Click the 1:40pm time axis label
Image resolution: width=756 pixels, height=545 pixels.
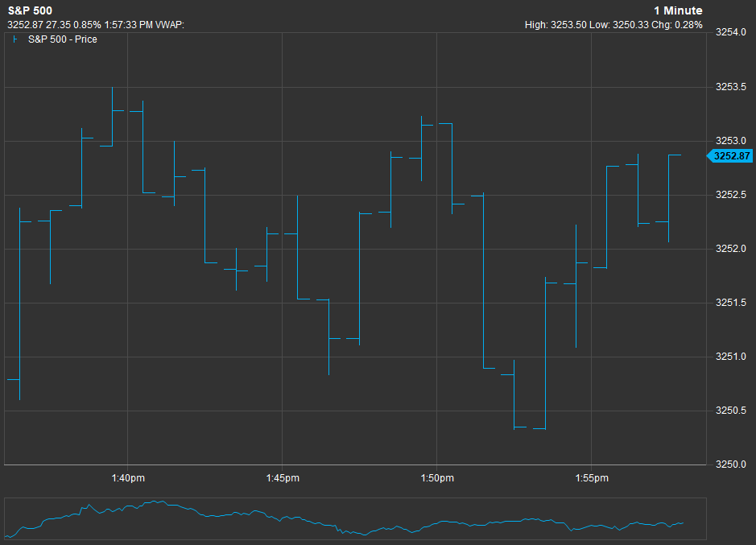click(128, 478)
